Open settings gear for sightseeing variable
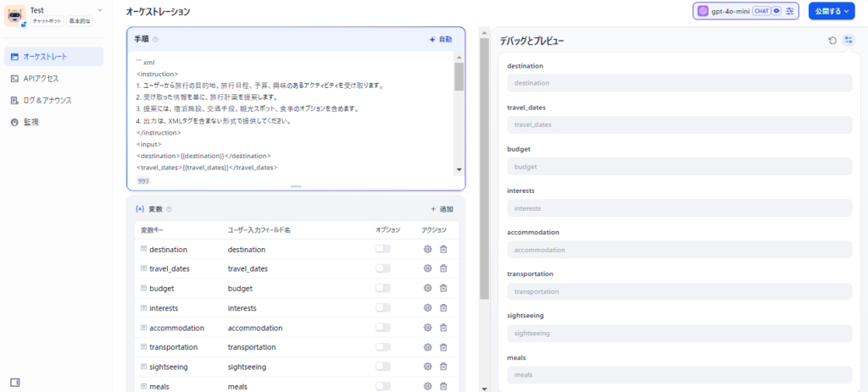The width and height of the screenshot is (868, 392). click(x=427, y=367)
